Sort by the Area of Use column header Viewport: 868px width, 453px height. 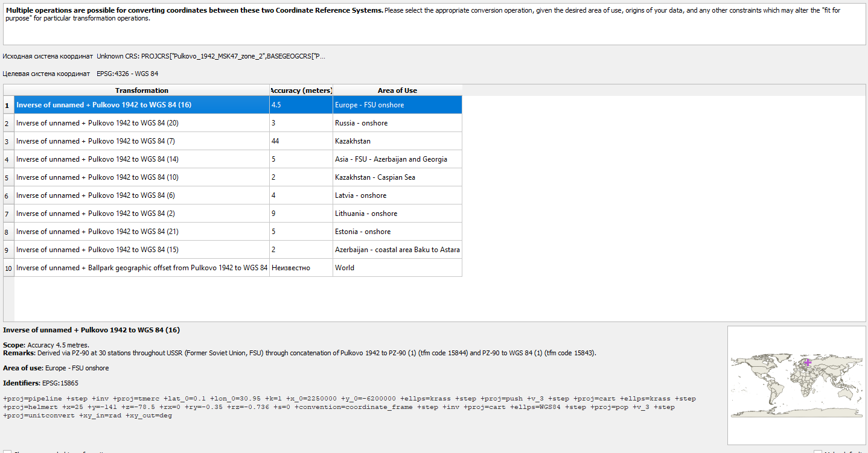coord(397,90)
